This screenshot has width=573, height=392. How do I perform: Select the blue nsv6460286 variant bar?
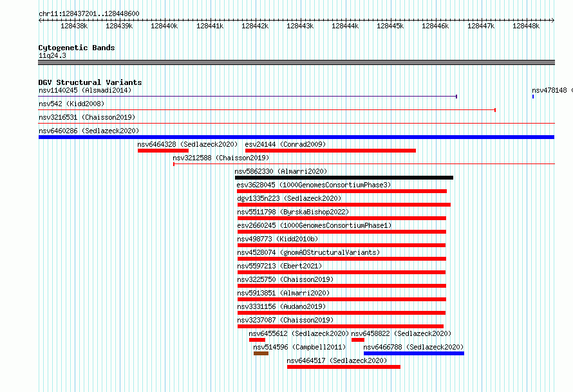click(296, 137)
